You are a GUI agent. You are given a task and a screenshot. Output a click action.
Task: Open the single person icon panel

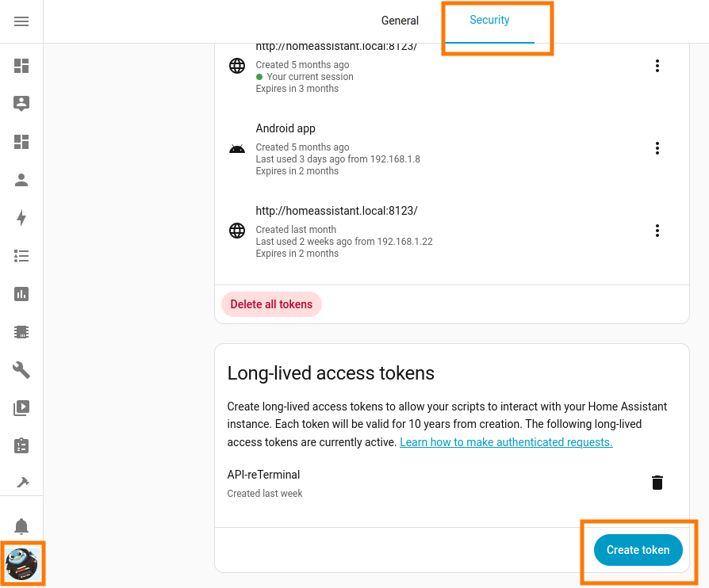click(21, 180)
